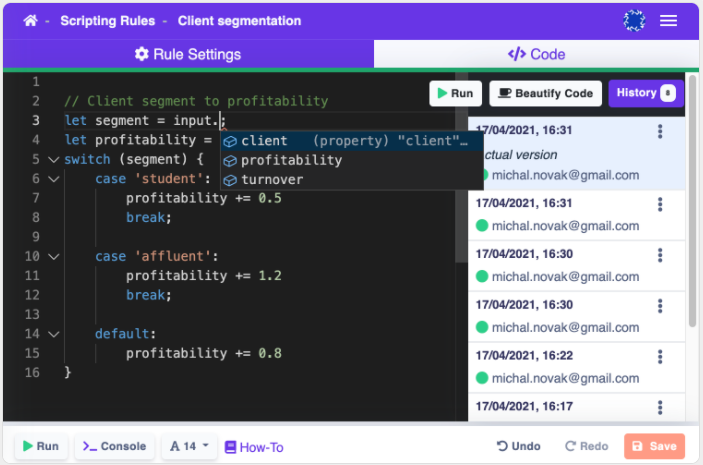Collapse default block fold arrow on line 14
This screenshot has height=465, width=703.
pyautogui.click(x=53, y=334)
